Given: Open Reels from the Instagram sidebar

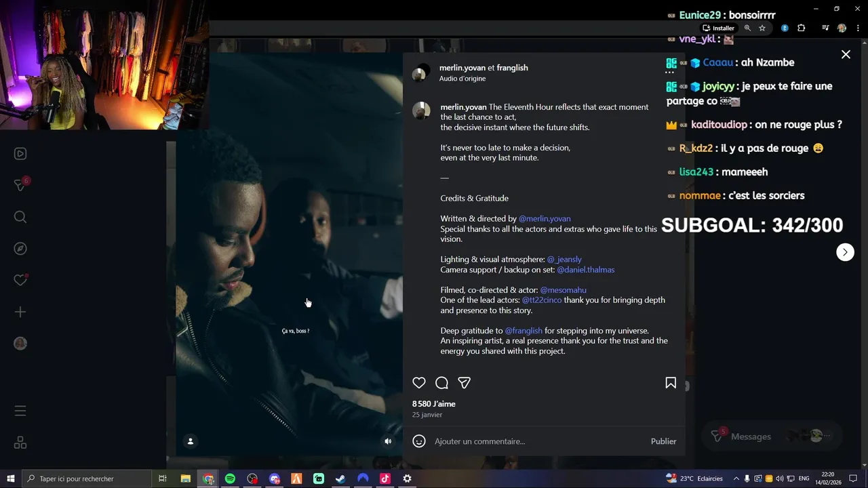Looking at the screenshot, I should click(x=20, y=154).
